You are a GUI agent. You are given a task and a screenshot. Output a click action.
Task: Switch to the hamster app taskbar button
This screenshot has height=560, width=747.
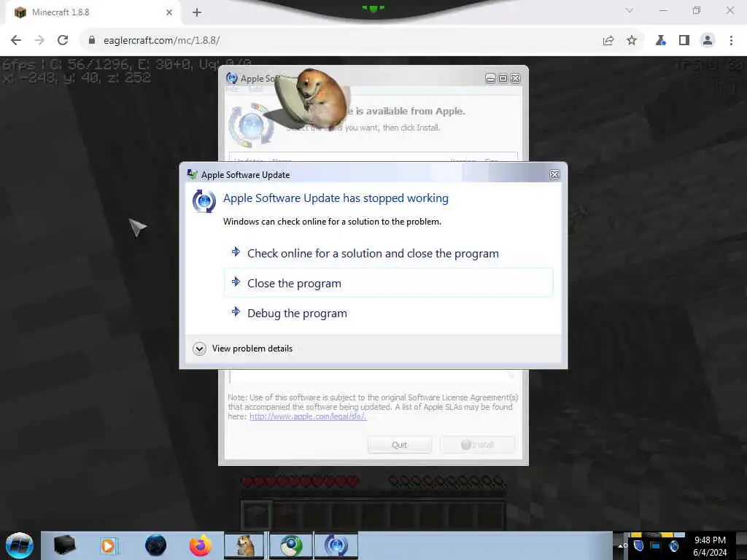coord(245,545)
